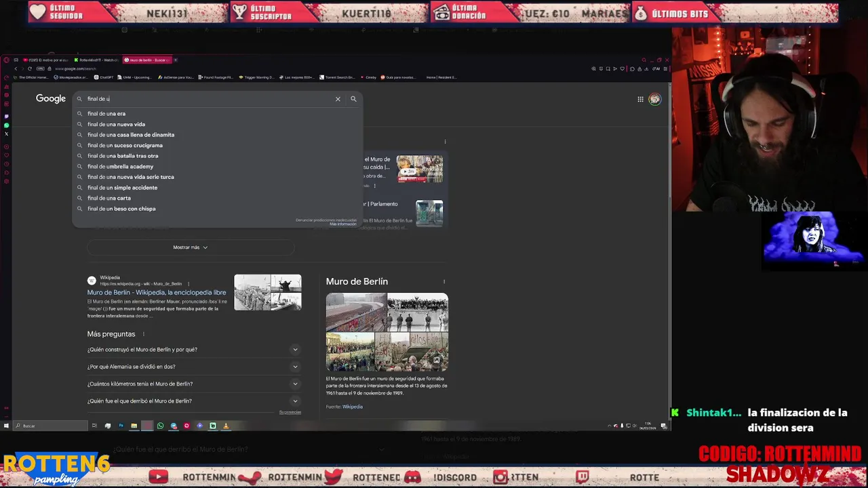Image resolution: width=868 pixels, height=488 pixels.
Task: Open Task View on taskbar
Action: tap(94, 426)
